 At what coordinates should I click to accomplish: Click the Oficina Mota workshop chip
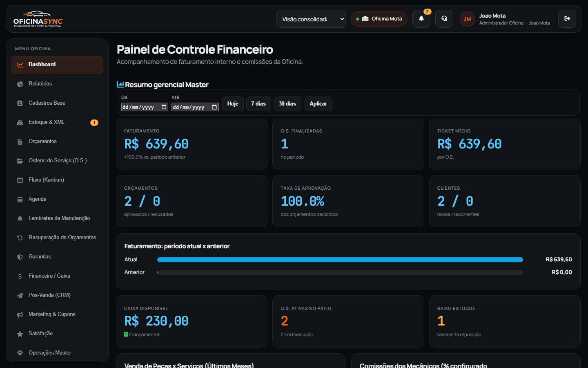[x=379, y=19]
